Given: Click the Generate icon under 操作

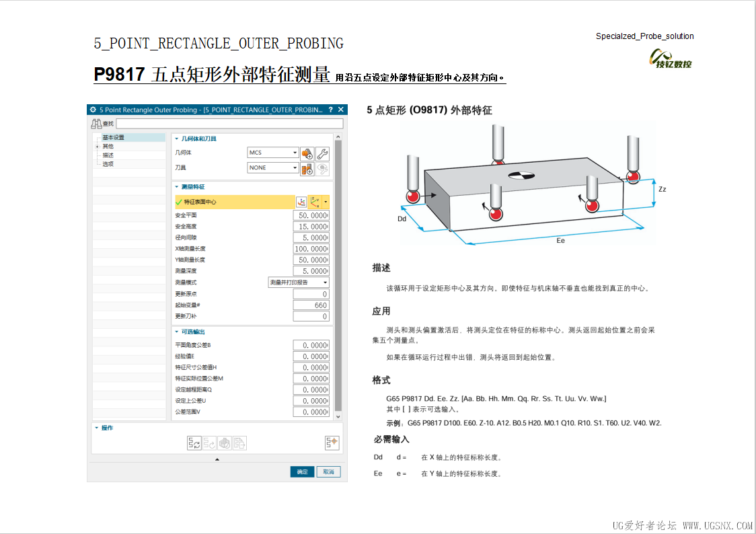Looking at the screenshot, I should click(194, 443).
